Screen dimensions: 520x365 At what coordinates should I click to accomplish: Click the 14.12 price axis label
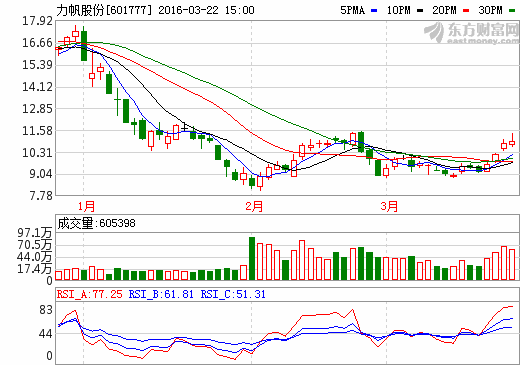click(x=37, y=87)
